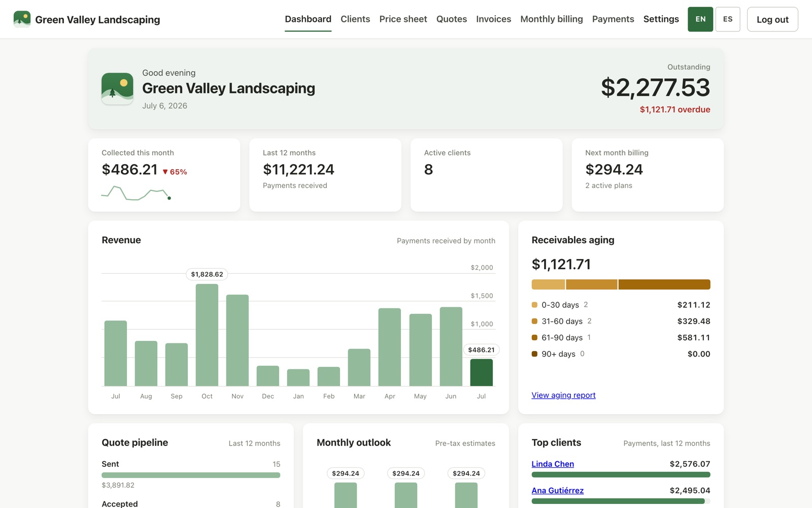Click the Next month billing $294.24 value
Screen dimensions: 812x508
click(x=614, y=169)
